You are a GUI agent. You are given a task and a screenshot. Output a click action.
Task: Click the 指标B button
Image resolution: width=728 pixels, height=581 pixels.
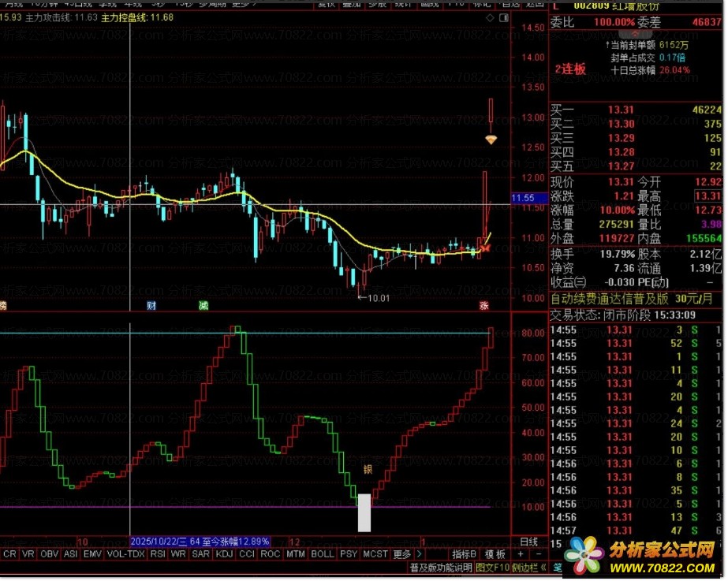pyautogui.click(x=465, y=554)
